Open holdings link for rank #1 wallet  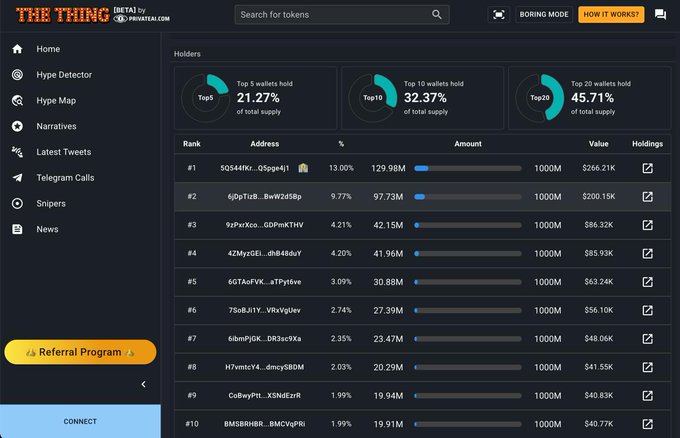coord(647,168)
